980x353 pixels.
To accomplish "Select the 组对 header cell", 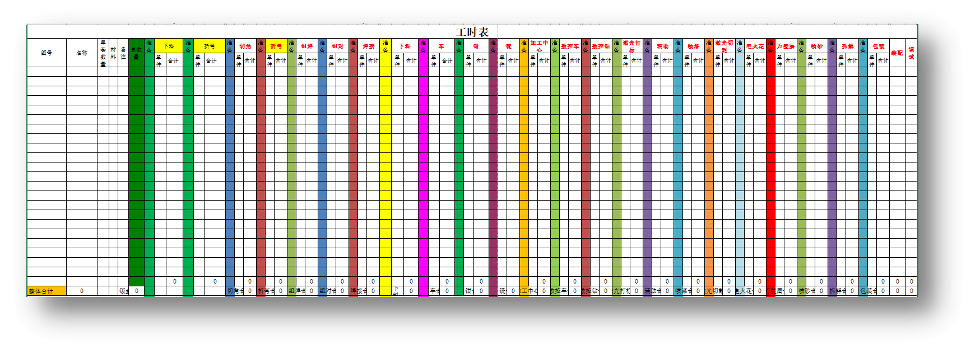I will 338,46.
